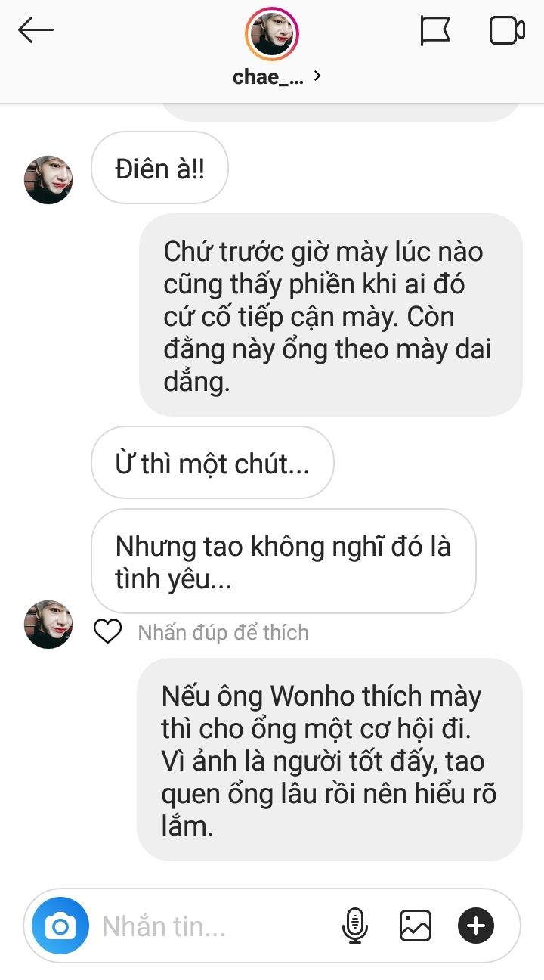Tap 'Nhấn đúp để thích' hint text

[223, 632]
